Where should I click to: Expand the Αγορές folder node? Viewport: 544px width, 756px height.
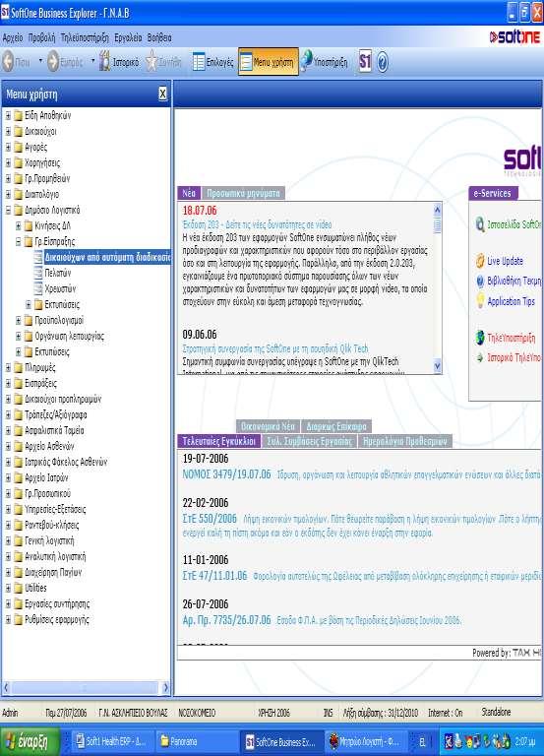(8, 147)
